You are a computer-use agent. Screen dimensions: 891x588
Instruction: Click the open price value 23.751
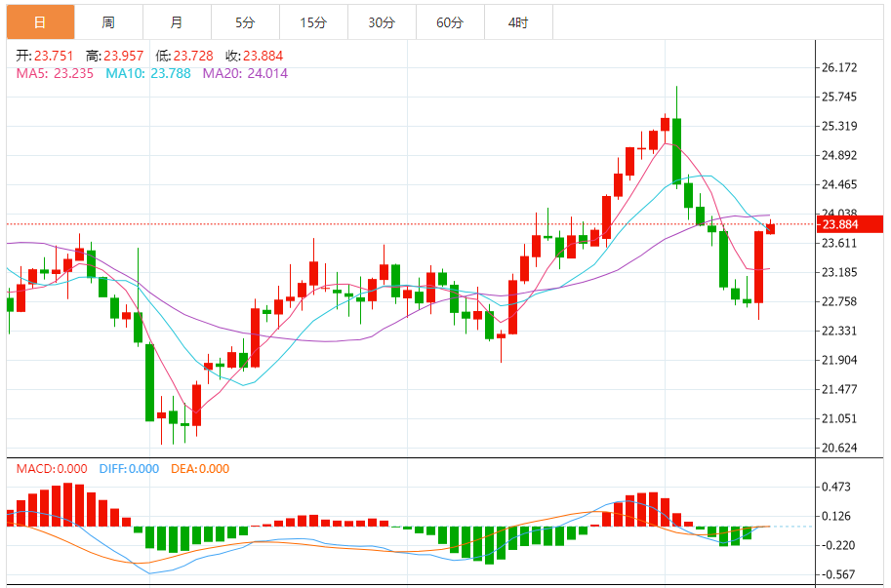[54, 56]
